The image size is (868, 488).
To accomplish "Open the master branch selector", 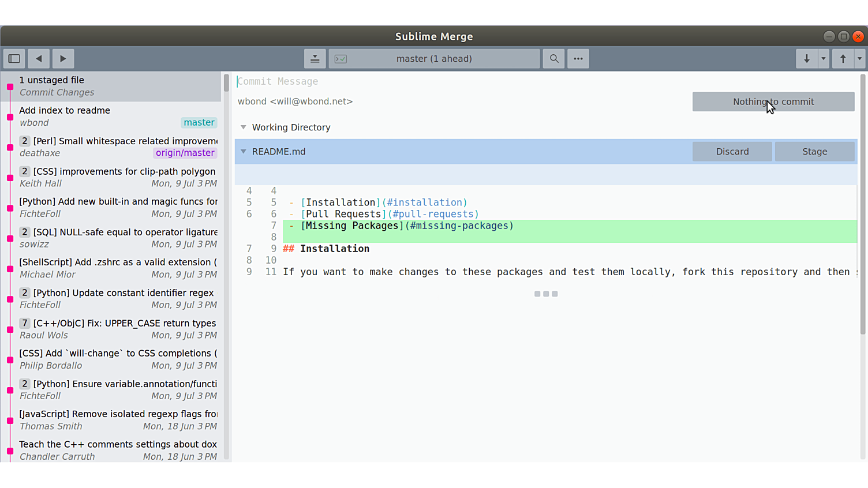I will coord(434,58).
